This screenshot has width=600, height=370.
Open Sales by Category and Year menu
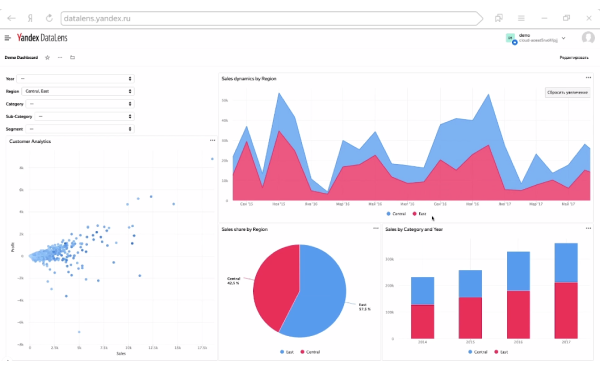[588, 228]
